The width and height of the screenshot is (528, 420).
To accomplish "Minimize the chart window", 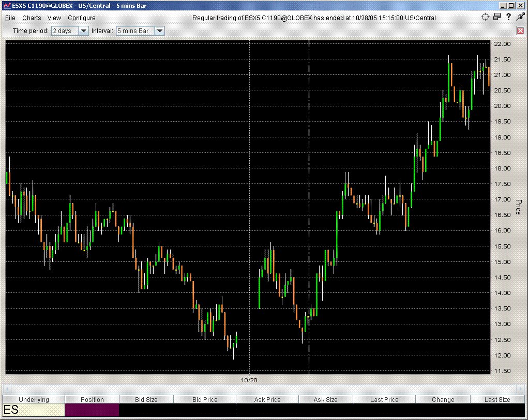I will [x=503, y=6].
